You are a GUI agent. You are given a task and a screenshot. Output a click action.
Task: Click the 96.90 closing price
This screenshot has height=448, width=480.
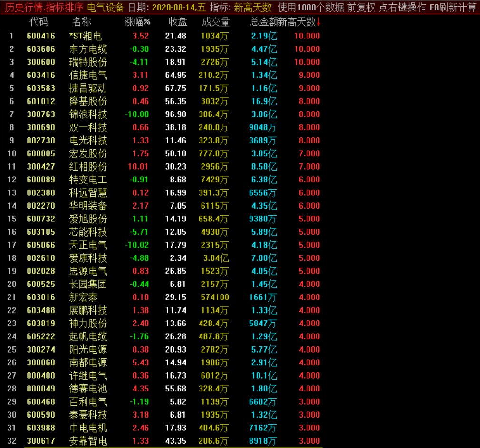(176, 114)
